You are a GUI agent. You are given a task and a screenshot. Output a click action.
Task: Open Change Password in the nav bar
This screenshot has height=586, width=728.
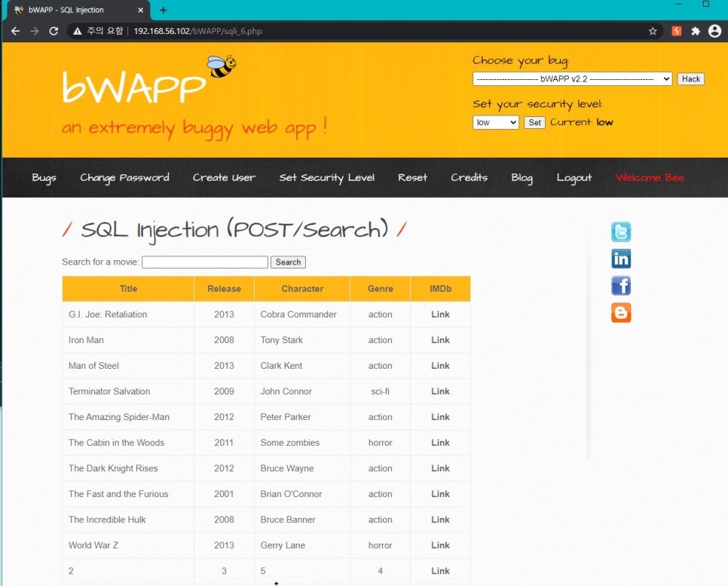pyautogui.click(x=124, y=178)
